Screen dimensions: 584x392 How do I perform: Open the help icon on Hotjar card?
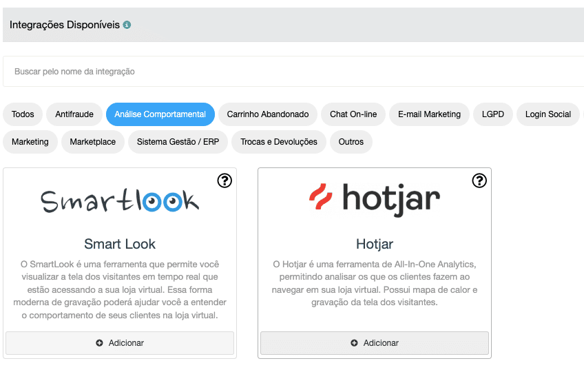point(479,180)
